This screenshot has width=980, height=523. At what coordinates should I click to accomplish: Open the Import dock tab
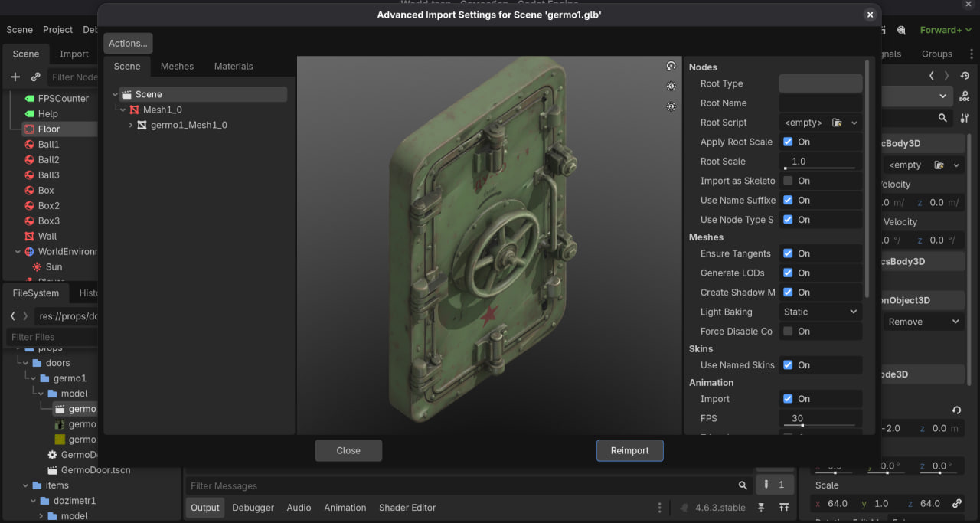click(x=74, y=54)
